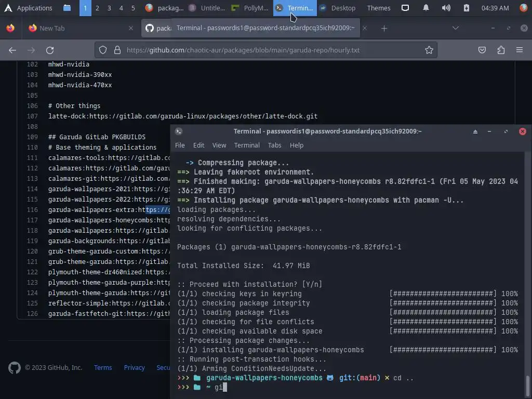Open the Firefox extensions icon

501,50
